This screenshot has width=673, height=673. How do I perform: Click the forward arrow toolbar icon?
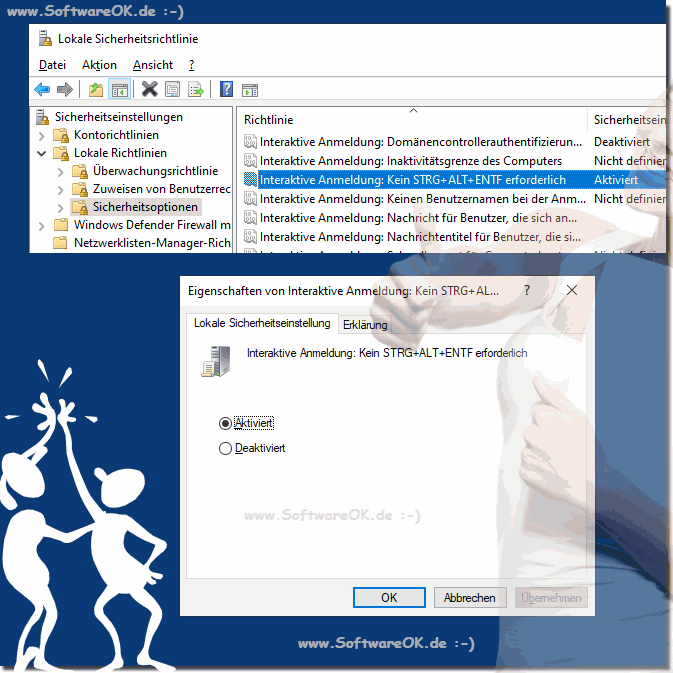pos(65,90)
